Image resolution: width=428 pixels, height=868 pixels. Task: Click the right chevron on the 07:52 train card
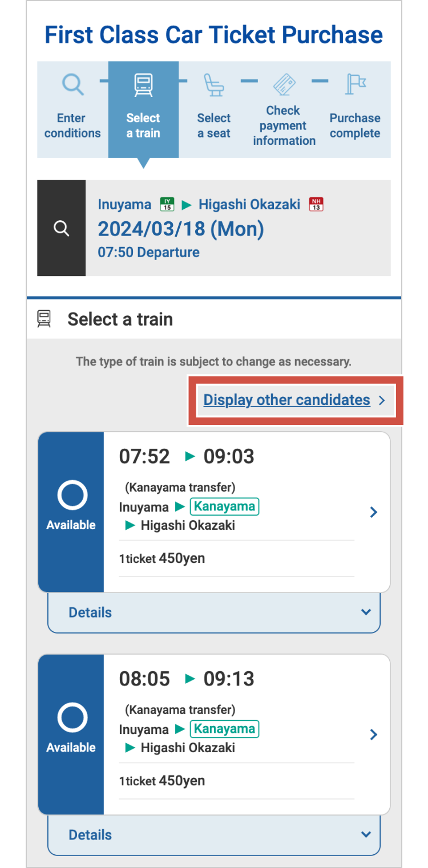(x=374, y=512)
